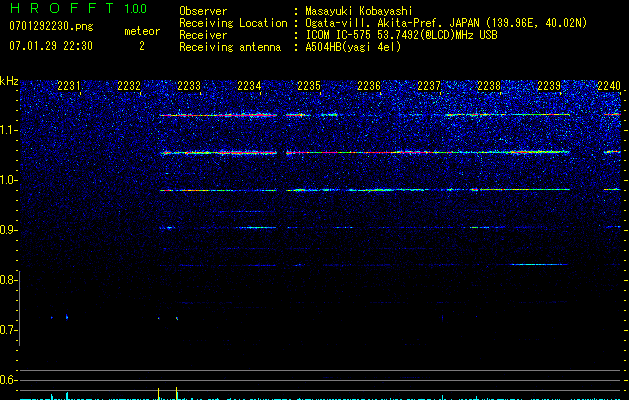The width and height of the screenshot is (629, 400).
Task: Click the Observer label
Action: click(x=203, y=11)
